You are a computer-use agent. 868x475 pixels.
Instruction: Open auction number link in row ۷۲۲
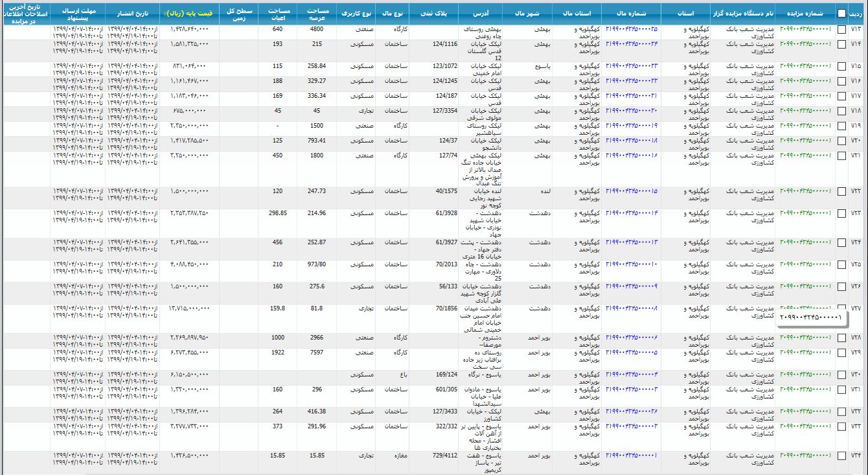pyautogui.click(x=805, y=191)
